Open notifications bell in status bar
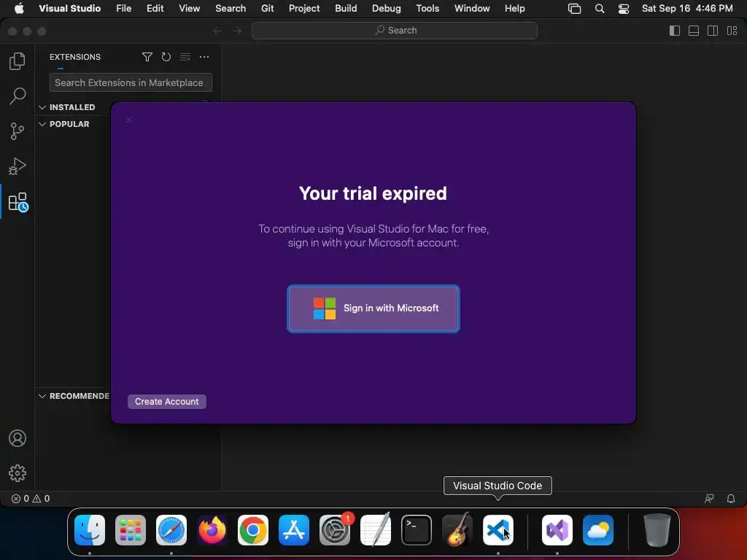The height and width of the screenshot is (560, 747). point(731,499)
